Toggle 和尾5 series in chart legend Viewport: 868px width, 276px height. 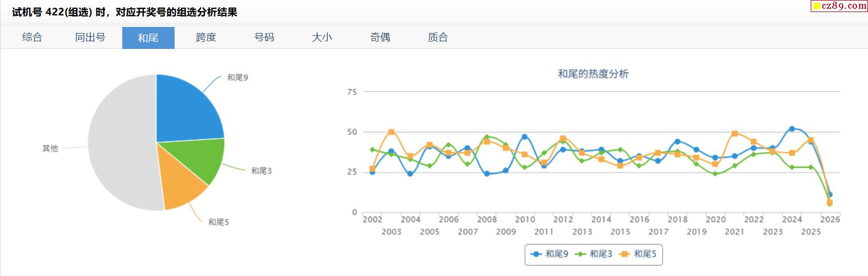pyautogui.click(x=638, y=254)
